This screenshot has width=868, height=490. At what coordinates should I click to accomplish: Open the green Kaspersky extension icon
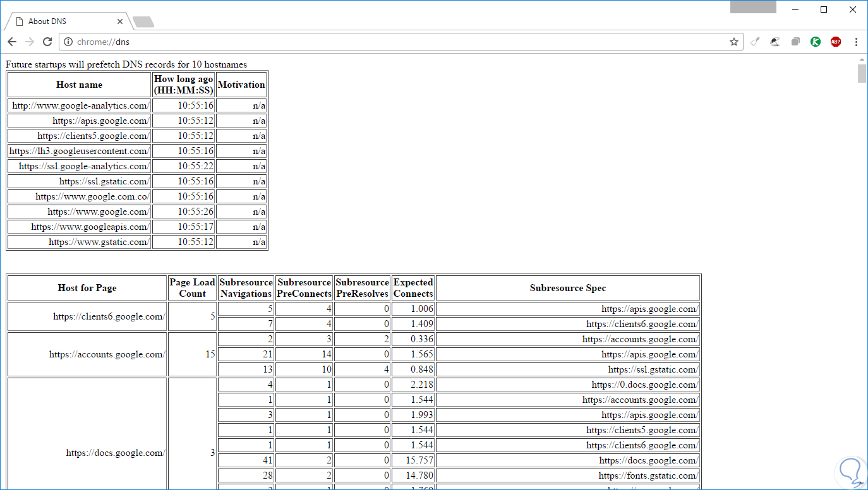click(x=816, y=42)
